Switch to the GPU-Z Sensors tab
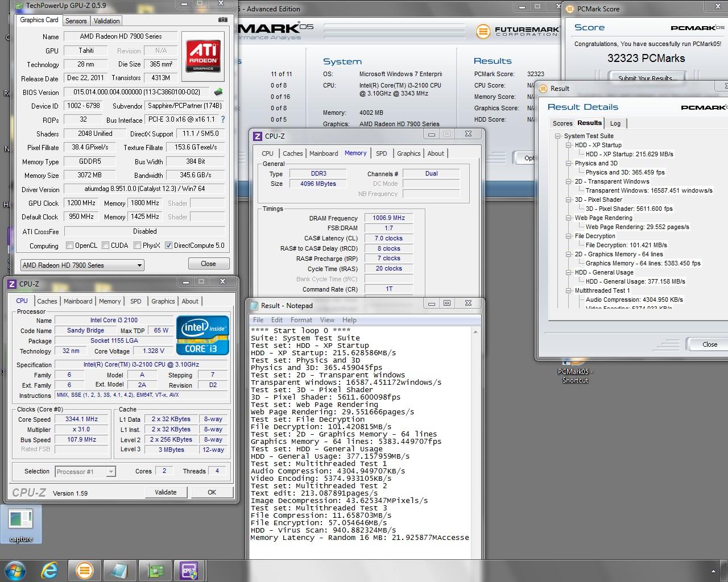The image size is (728, 582). 76,21
